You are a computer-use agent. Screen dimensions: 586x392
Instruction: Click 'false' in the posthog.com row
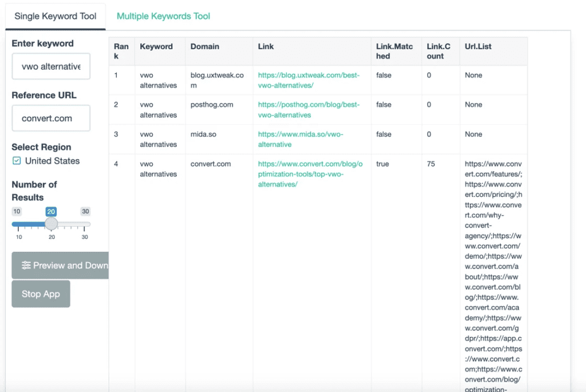[384, 105]
